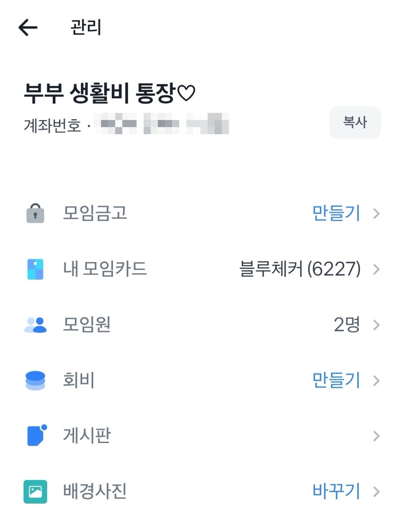Image resolution: width=404 pixels, height=532 pixels.
Task: Open the 게시판 menu item
Action: coord(87,436)
